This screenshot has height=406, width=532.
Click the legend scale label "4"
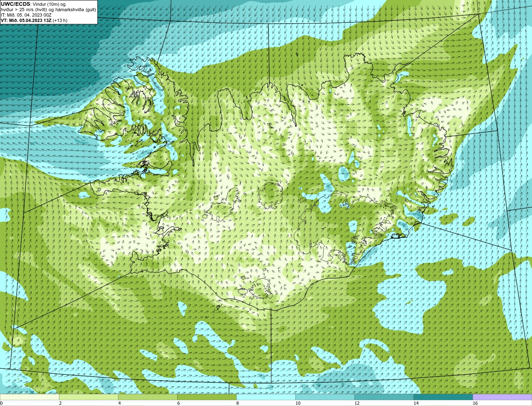click(x=119, y=403)
